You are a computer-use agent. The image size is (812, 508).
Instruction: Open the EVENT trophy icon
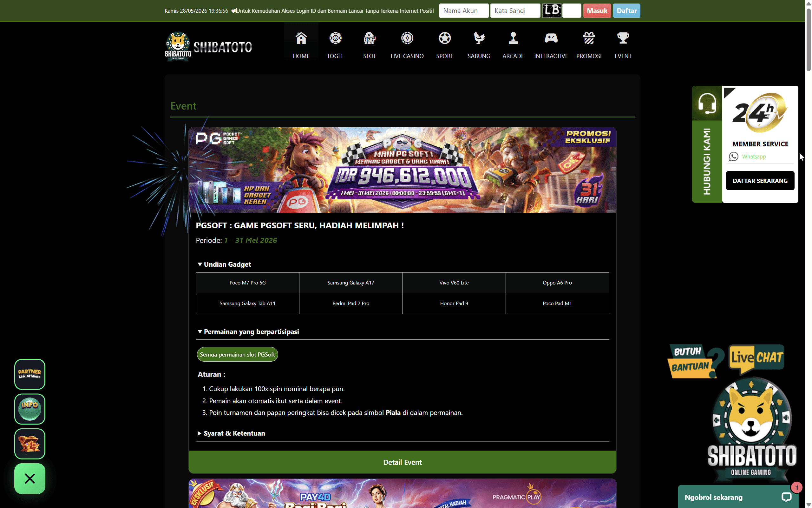[x=623, y=38]
